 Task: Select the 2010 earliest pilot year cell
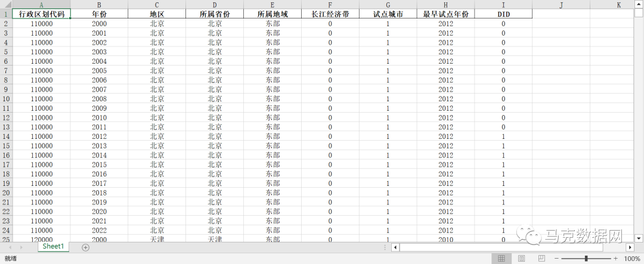(x=445, y=239)
